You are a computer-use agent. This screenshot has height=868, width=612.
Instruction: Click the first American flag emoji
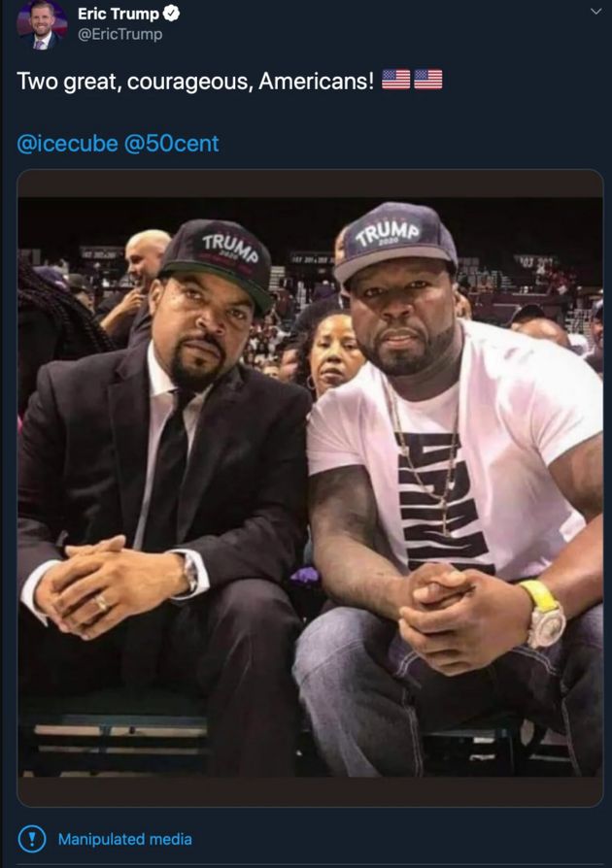click(x=396, y=81)
